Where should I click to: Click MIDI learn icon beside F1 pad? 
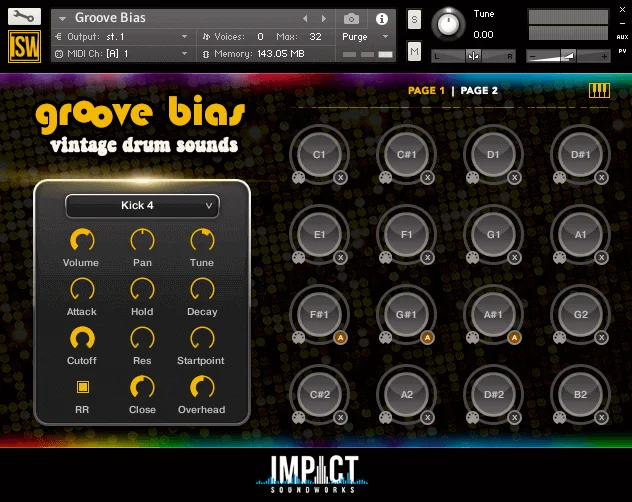385,258
